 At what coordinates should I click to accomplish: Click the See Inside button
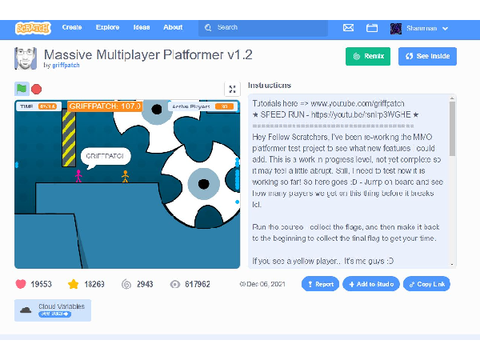click(427, 56)
